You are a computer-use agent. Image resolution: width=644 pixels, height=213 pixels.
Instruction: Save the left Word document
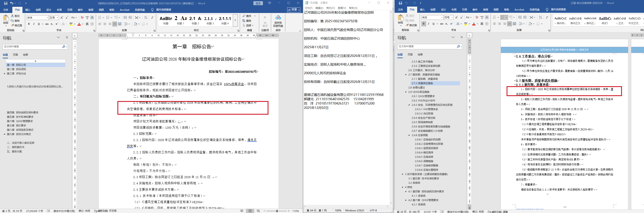click(x=6, y=3)
